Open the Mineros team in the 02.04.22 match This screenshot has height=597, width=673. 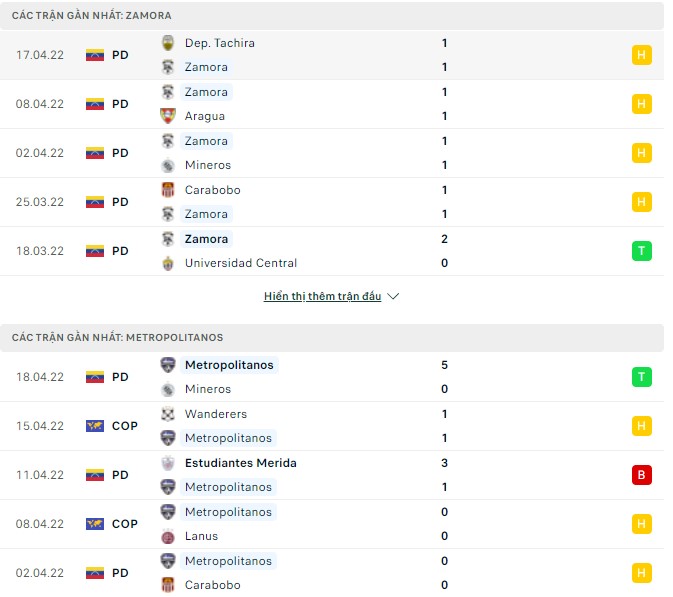pos(208,165)
